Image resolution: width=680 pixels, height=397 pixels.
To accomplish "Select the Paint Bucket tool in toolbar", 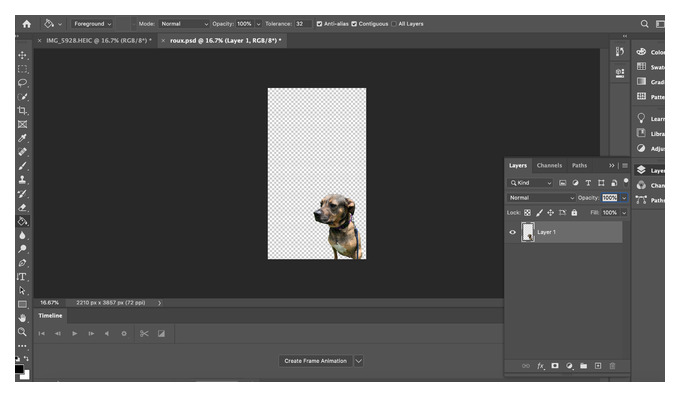I will [x=23, y=221].
